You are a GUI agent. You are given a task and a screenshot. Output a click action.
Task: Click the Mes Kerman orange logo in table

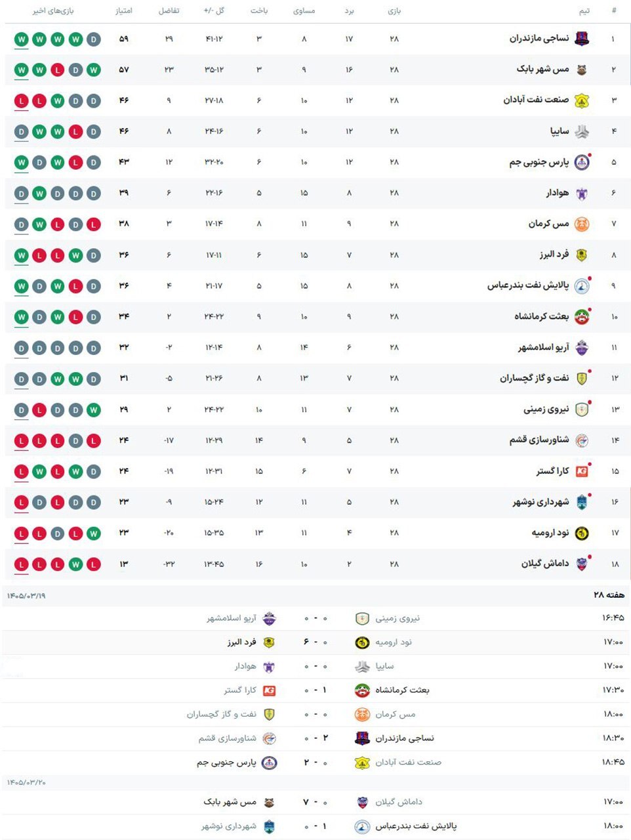click(x=581, y=224)
